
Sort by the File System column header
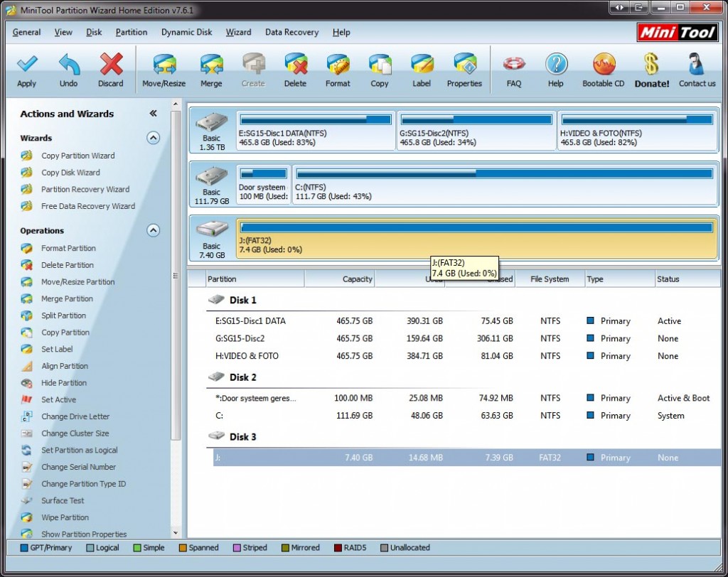coord(550,279)
